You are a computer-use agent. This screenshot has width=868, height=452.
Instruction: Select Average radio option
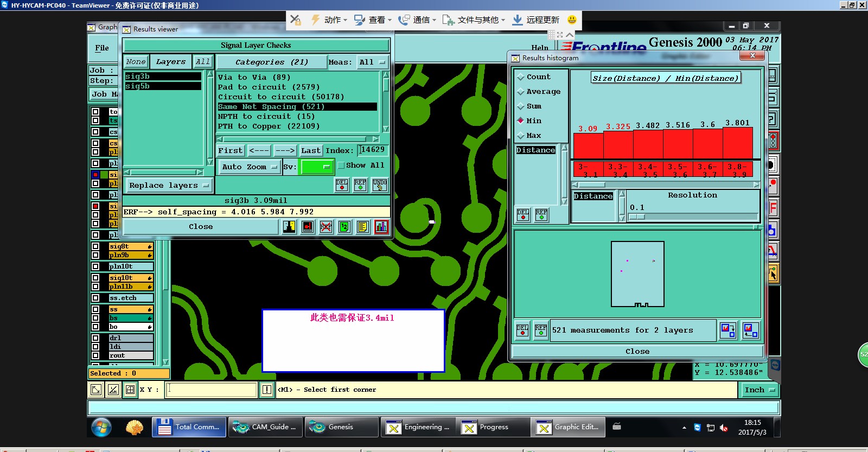(521, 92)
